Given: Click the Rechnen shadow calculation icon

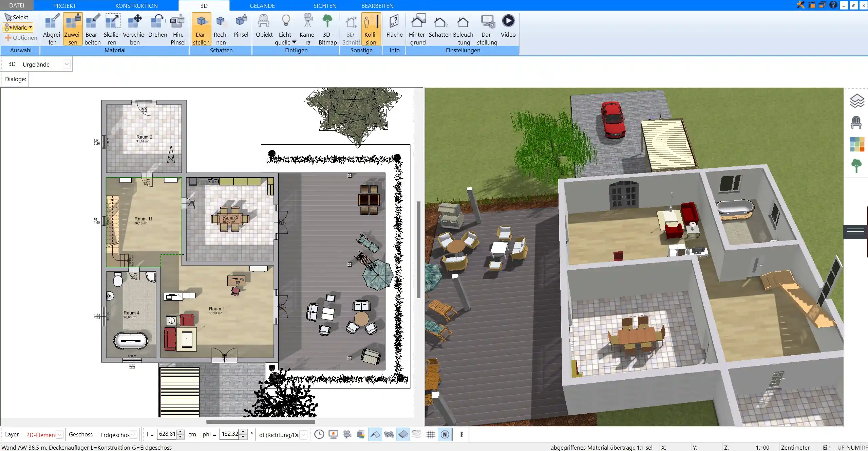Looking at the screenshot, I should (221, 29).
